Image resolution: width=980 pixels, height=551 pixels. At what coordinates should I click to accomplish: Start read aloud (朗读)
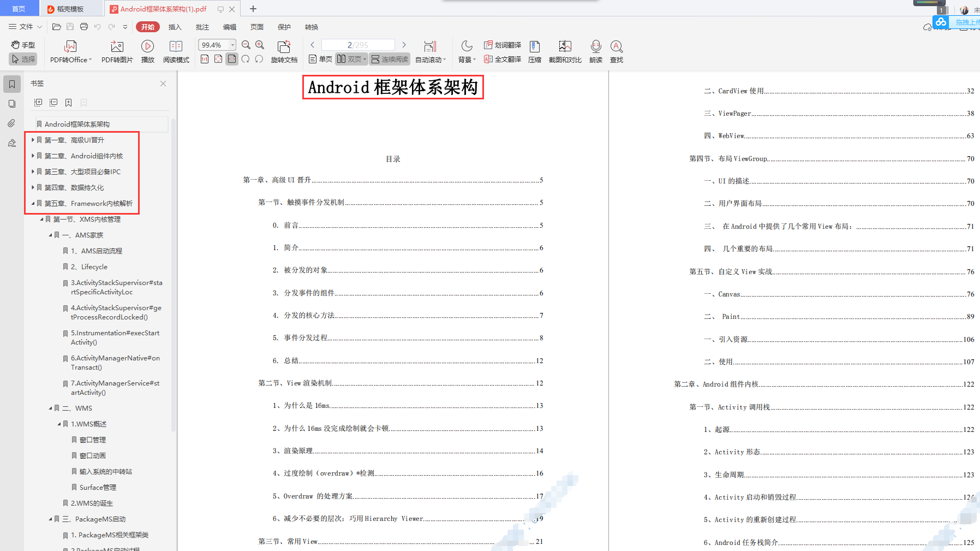596,52
